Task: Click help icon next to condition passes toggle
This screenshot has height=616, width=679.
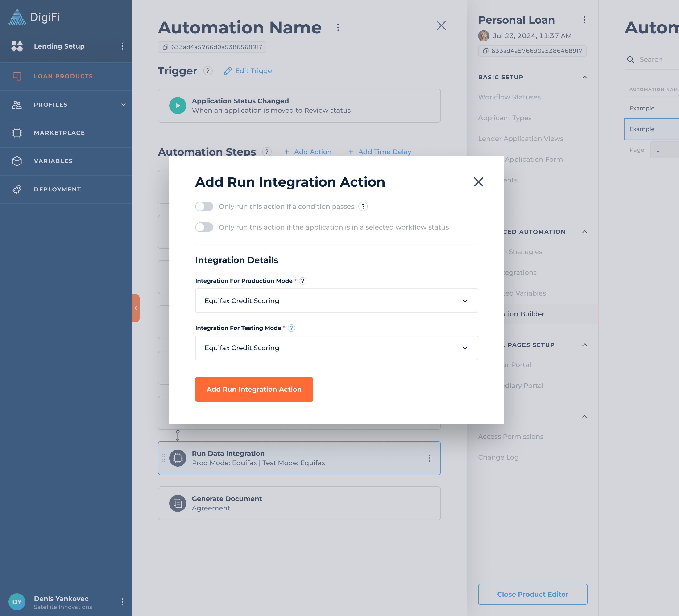Action: pyautogui.click(x=363, y=206)
